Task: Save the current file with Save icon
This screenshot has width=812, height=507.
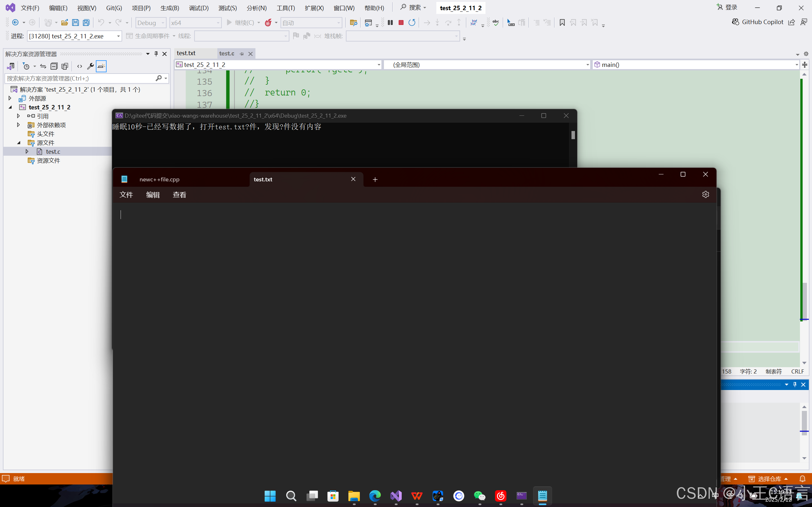Action: 76,23
